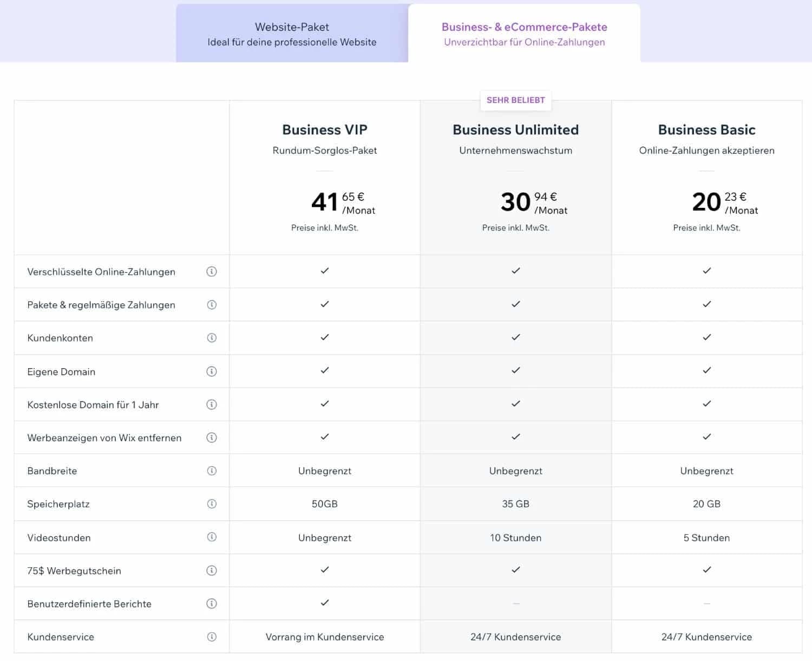Click Business Unlimited checkmark for 75$ Werbegutschein

[x=515, y=570]
